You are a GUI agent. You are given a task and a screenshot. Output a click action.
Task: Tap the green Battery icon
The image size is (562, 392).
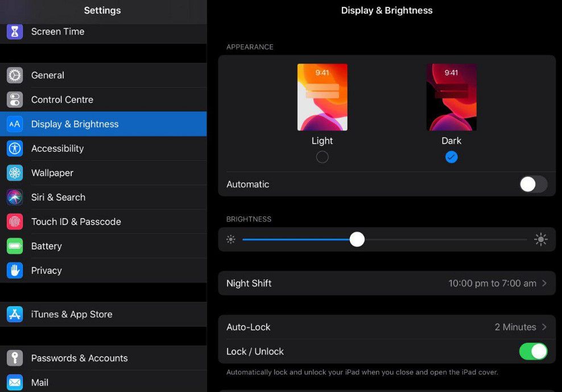click(x=15, y=246)
